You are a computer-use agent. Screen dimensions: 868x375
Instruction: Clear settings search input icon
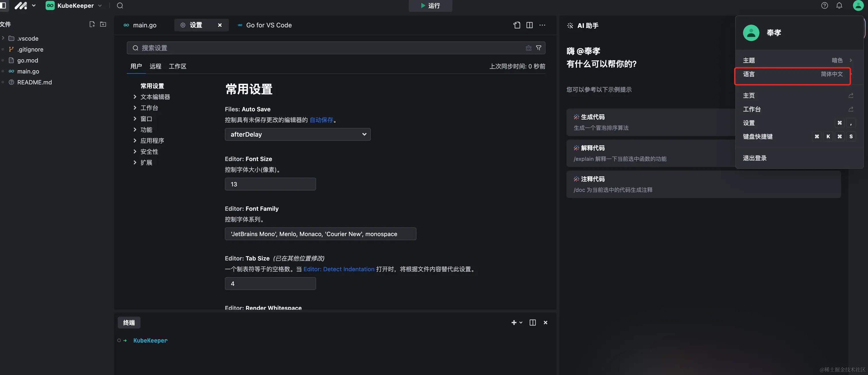tap(528, 48)
